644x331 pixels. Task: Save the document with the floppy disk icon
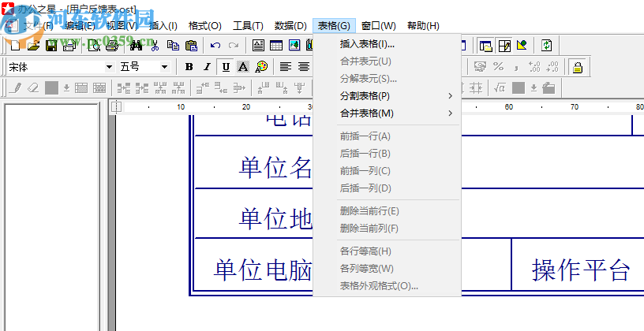(x=51, y=46)
